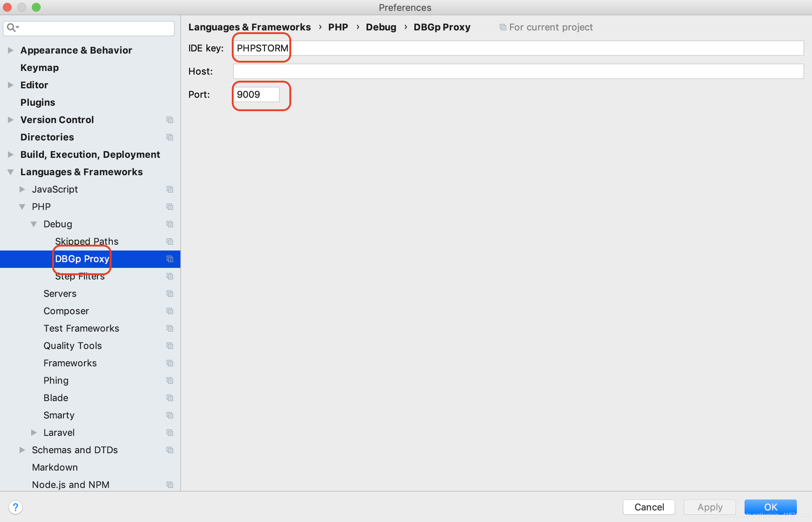Expand the Version Control section
The height and width of the screenshot is (522, 812).
pos(11,120)
